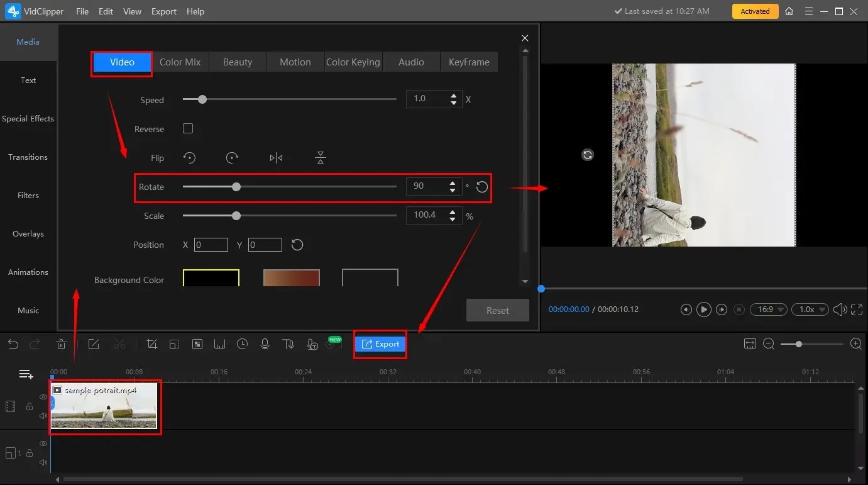Reset rotation with the circular reset icon
This screenshot has height=485, width=868.
coord(481,186)
